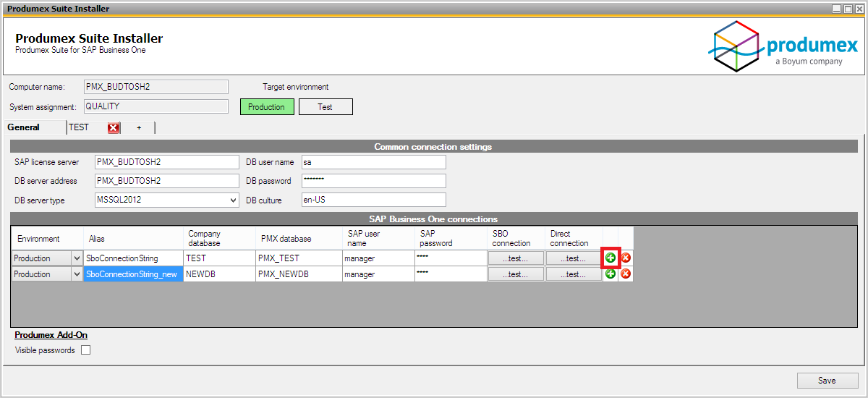868x398 pixels.
Task: Test SBO connection for TEST database
Action: tap(516, 258)
